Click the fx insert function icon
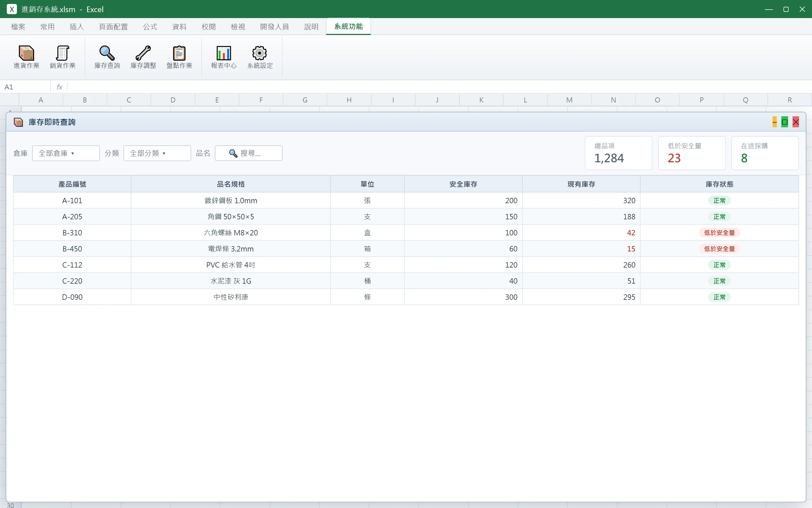The width and height of the screenshot is (812, 508). click(x=59, y=87)
